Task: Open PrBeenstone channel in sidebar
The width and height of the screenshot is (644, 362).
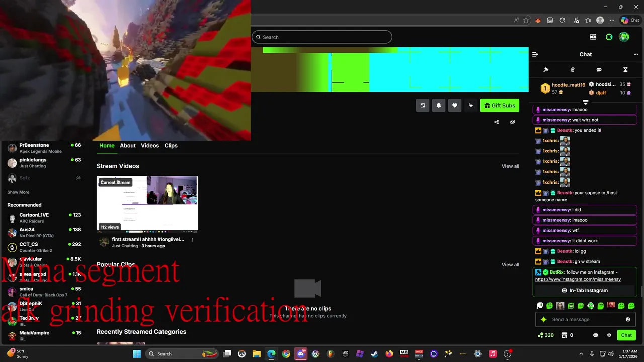Action: [44, 148]
